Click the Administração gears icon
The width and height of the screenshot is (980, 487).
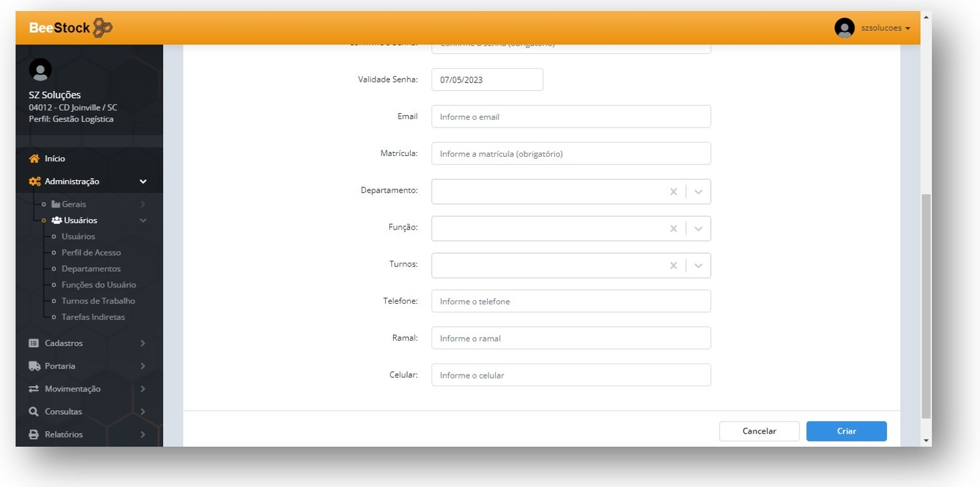(34, 181)
